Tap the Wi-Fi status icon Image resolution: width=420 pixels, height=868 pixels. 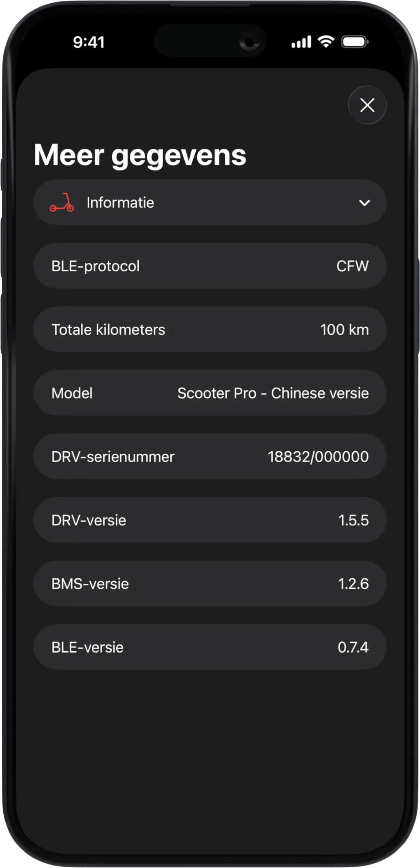(x=326, y=42)
